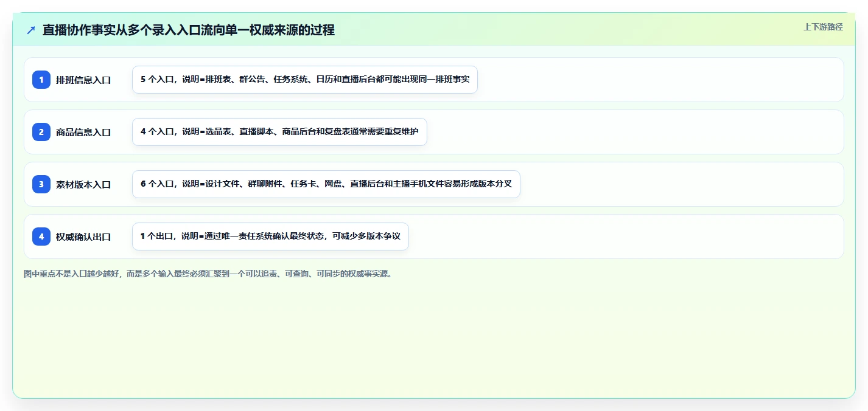This screenshot has width=868, height=411.
Task: Click the 上下游路径 label
Action: click(823, 27)
